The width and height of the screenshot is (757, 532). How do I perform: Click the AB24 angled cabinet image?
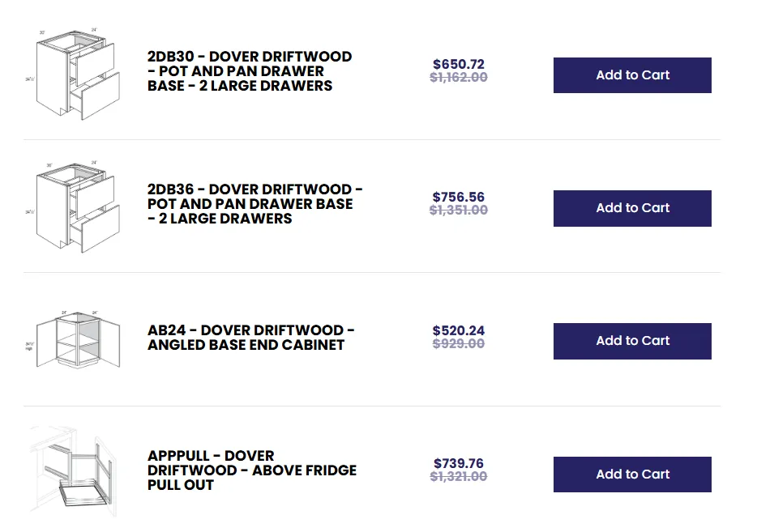pos(75,340)
